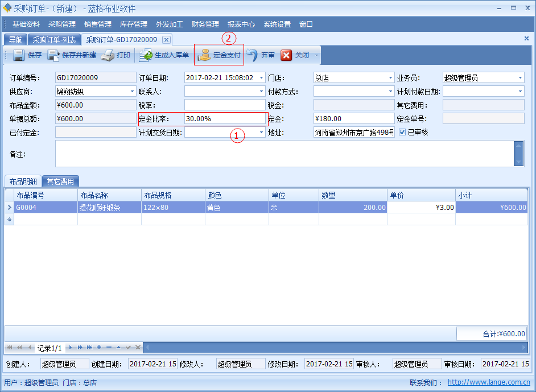Viewport: 536px width, 392px height.
Task: Click the minus icon to delete record
Action: (x=109, y=347)
